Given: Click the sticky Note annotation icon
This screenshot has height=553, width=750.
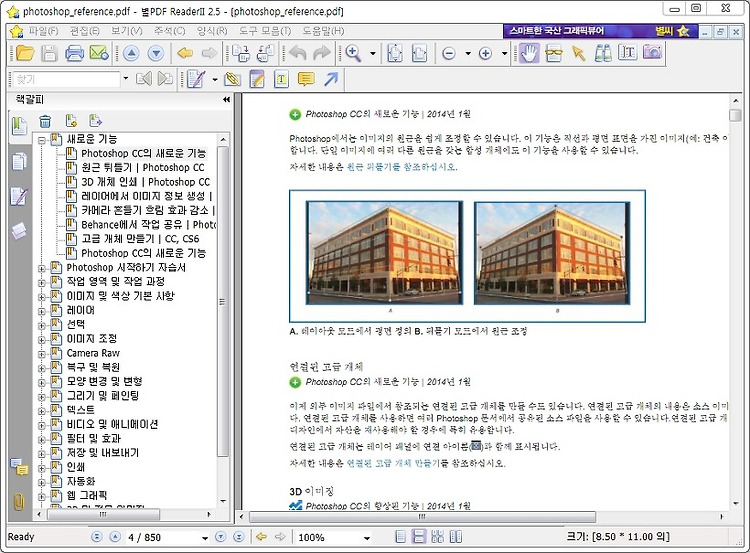Looking at the screenshot, I should click(x=257, y=79).
